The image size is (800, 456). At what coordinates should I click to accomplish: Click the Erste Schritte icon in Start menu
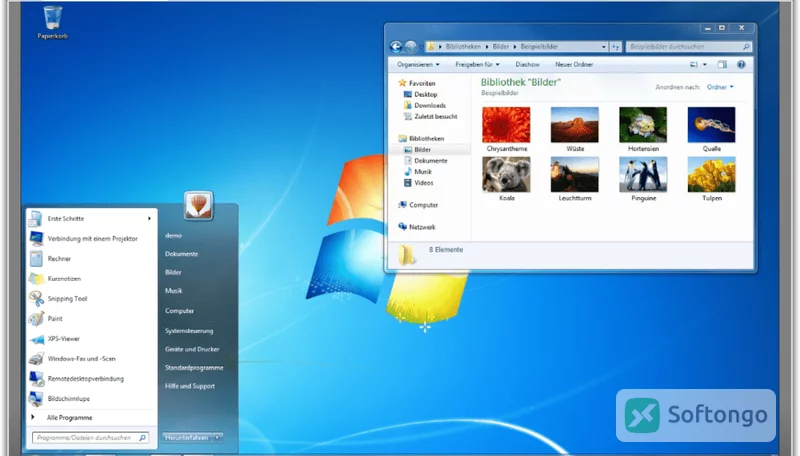(36, 218)
